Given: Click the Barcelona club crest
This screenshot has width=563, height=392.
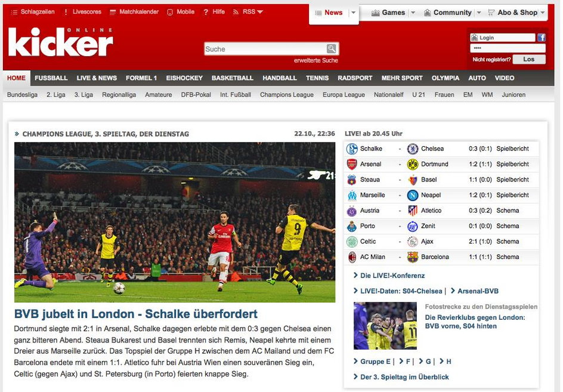Looking at the screenshot, I should tap(413, 257).
